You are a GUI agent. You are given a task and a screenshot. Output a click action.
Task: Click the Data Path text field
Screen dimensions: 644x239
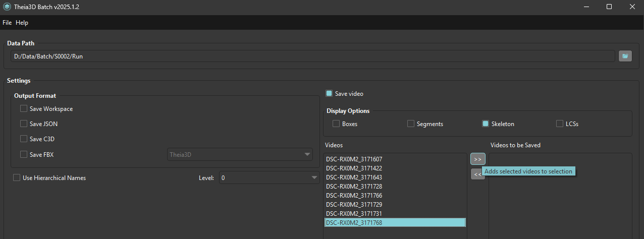(313, 56)
